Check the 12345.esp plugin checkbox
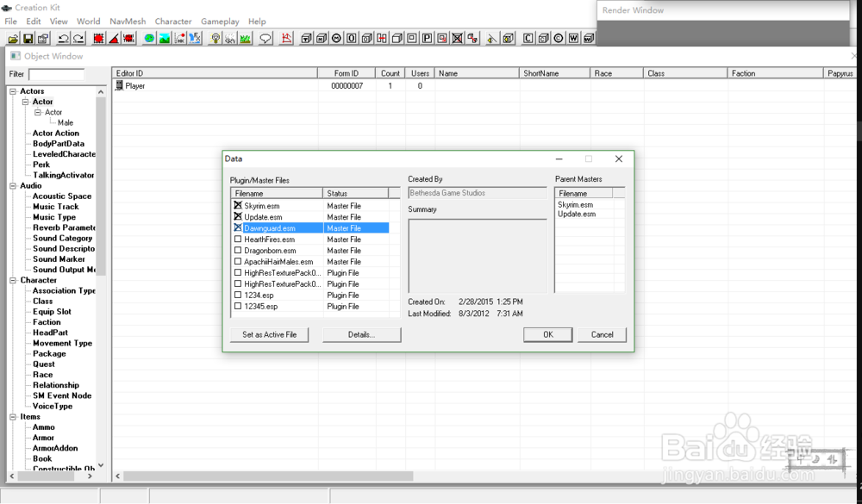 tap(238, 306)
